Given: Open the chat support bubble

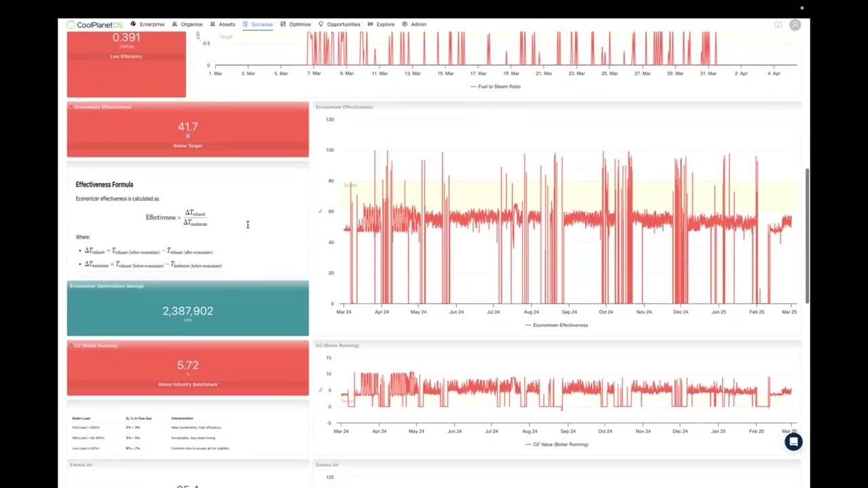Looking at the screenshot, I should click(x=793, y=442).
